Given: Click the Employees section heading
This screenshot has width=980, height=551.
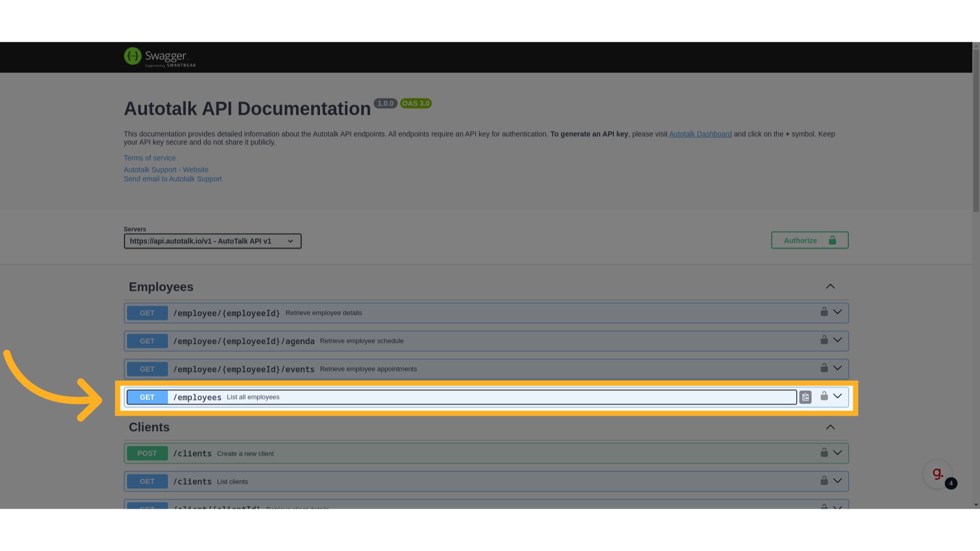Looking at the screenshot, I should (x=161, y=287).
